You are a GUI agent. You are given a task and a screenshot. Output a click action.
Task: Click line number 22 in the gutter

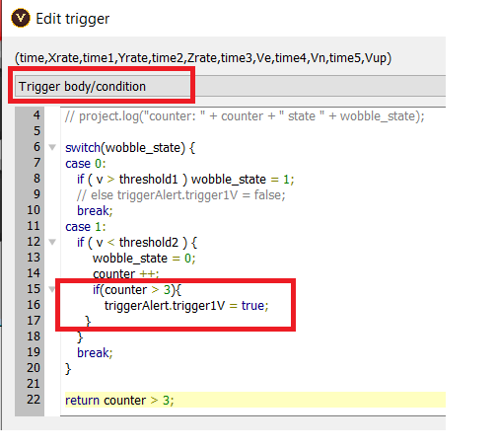tap(34, 400)
